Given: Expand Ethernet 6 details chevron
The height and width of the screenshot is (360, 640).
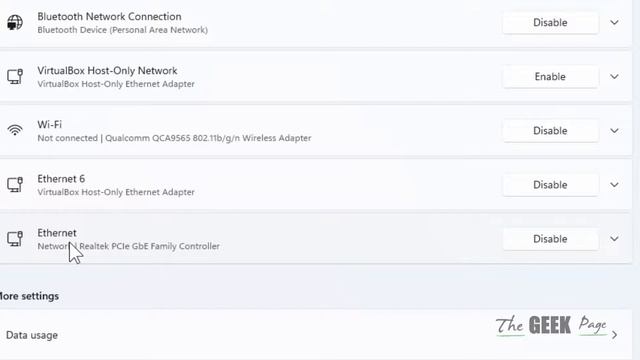Looking at the screenshot, I should pyautogui.click(x=614, y=185).
